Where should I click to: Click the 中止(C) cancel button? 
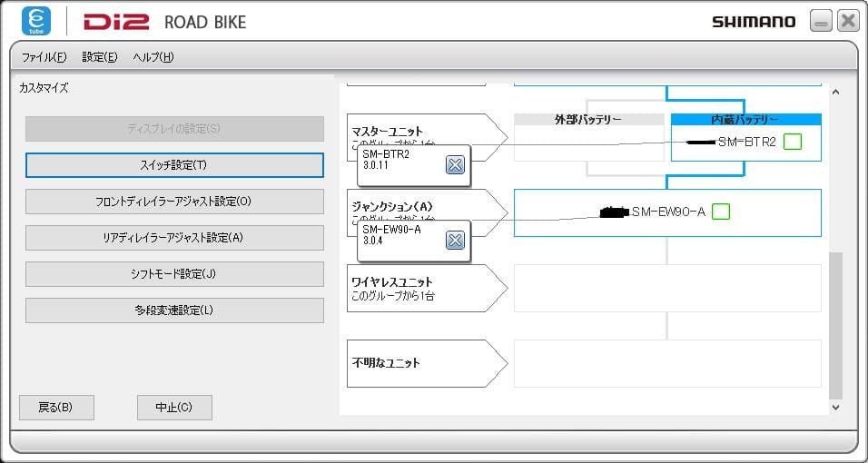(174, 408)
